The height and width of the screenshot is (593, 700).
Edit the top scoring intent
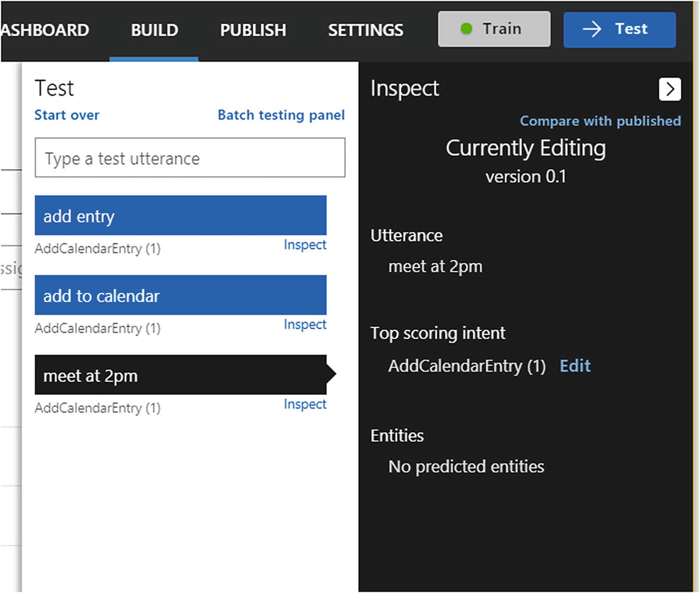[x=575, y=366]
